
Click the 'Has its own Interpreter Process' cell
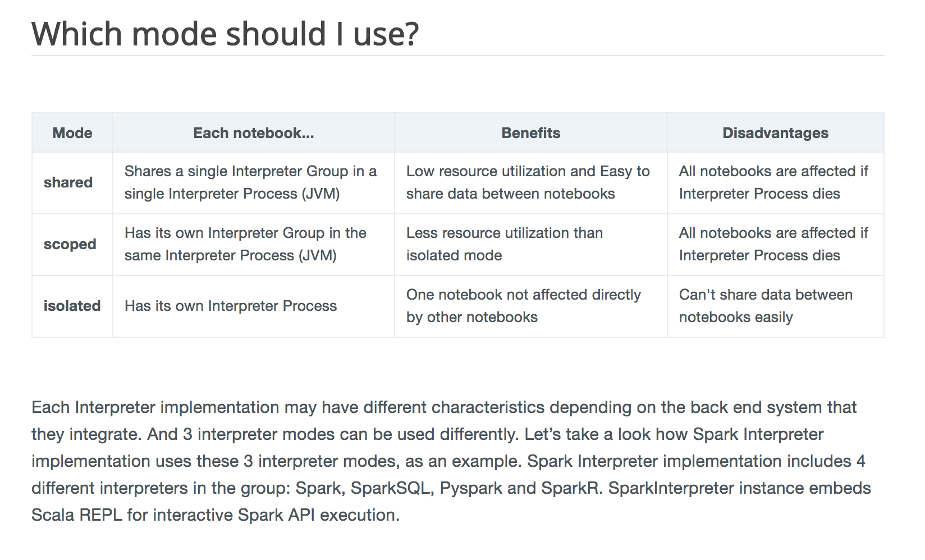[254, 306]
